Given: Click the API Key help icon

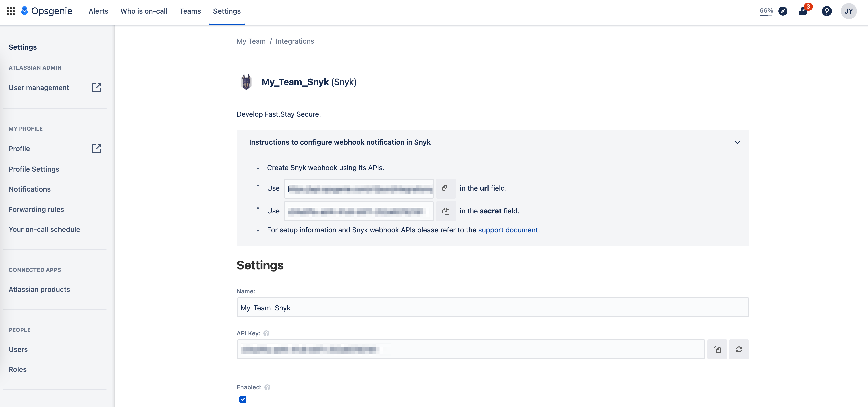Looking at the screenshot, I should tap(266, 333).
